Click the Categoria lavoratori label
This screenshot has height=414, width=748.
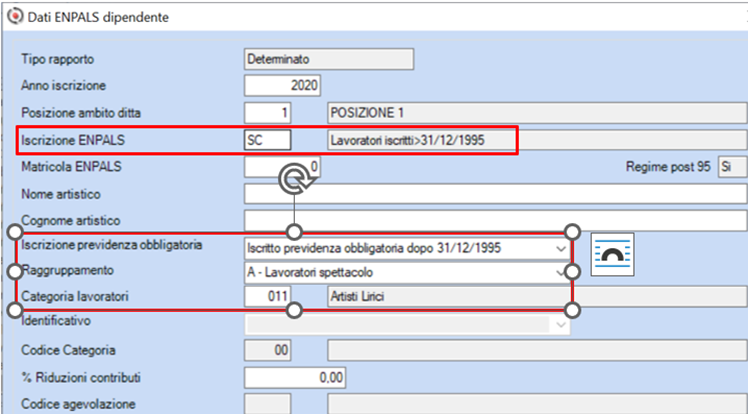[75, 296]
